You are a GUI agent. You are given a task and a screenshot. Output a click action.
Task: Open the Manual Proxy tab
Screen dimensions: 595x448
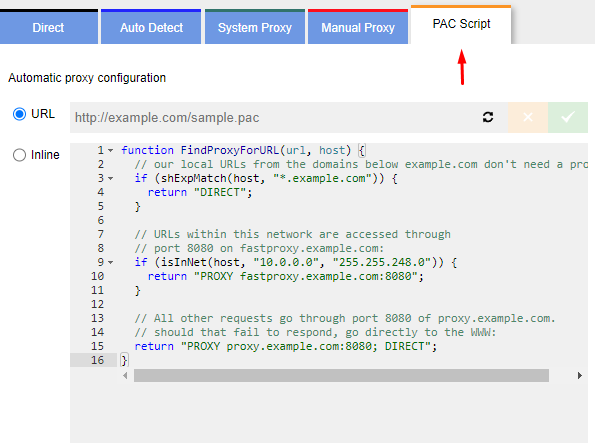[358, 27]
